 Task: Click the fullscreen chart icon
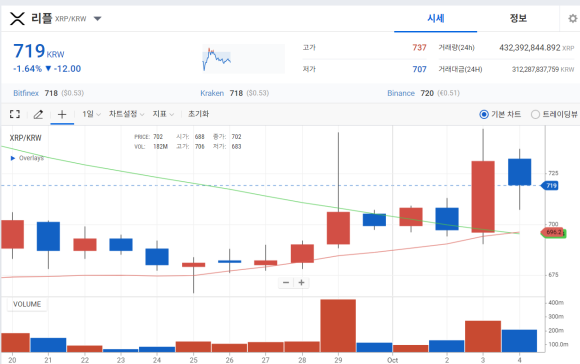pos(15,114)
